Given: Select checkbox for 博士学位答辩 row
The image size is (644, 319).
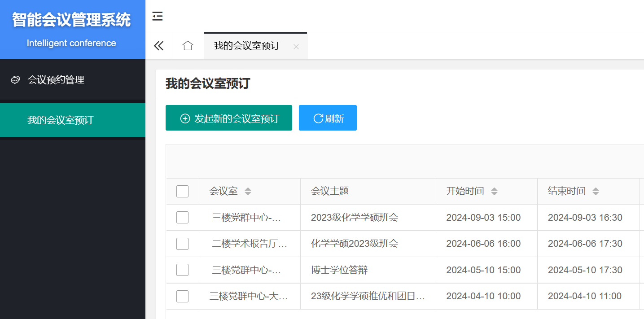Looking at the screenshot, I should [x=182, y=270].
